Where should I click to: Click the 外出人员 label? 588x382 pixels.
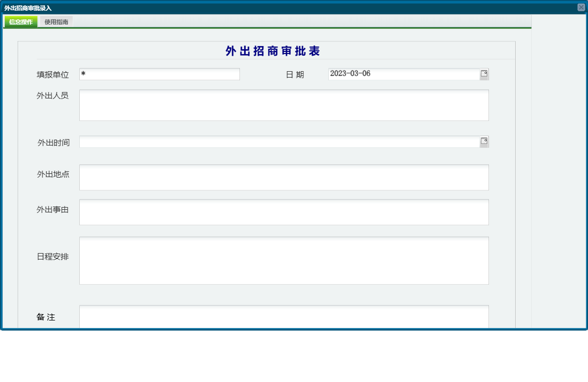[53, 95]
